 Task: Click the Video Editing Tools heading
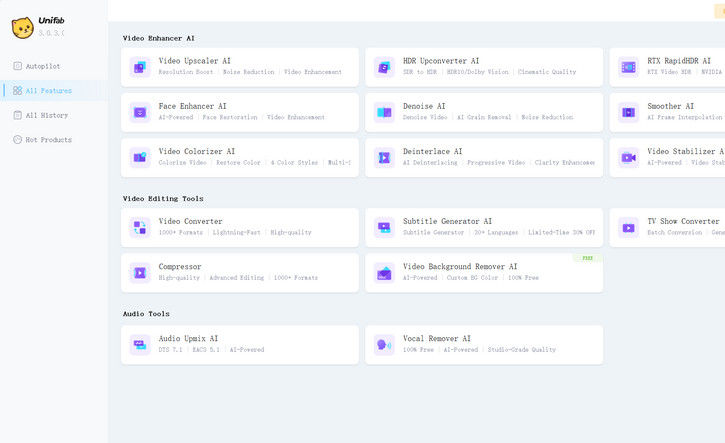tap(163, 199)
